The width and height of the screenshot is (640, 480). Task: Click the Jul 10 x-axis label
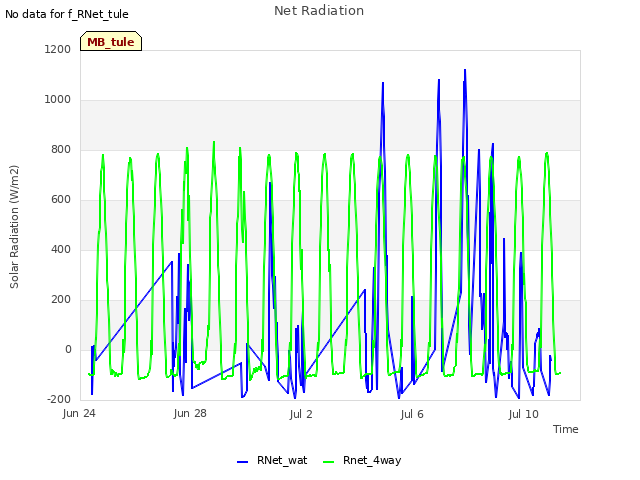524,414
